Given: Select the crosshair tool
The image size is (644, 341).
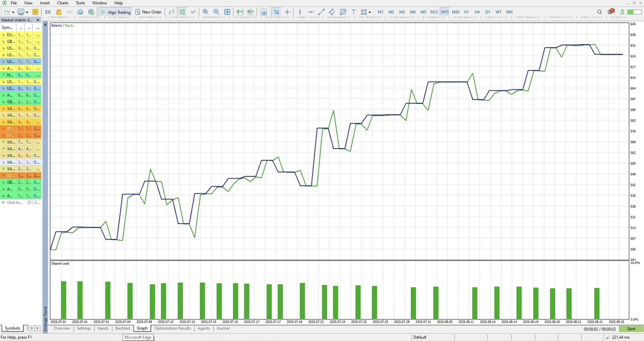Looking at the screenshot, I should (287, 12).
